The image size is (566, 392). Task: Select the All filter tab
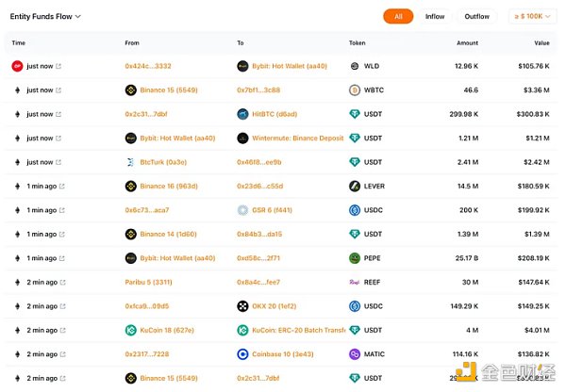point(398,16)
